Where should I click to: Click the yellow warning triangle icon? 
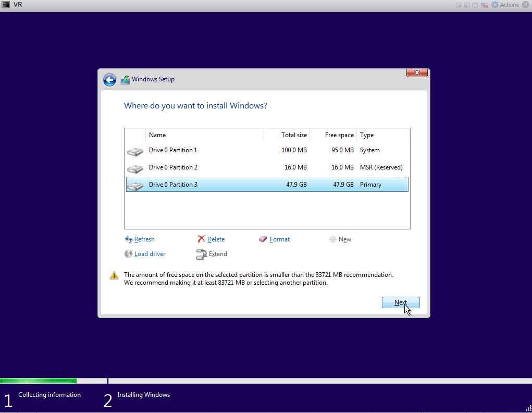(114, 275)
